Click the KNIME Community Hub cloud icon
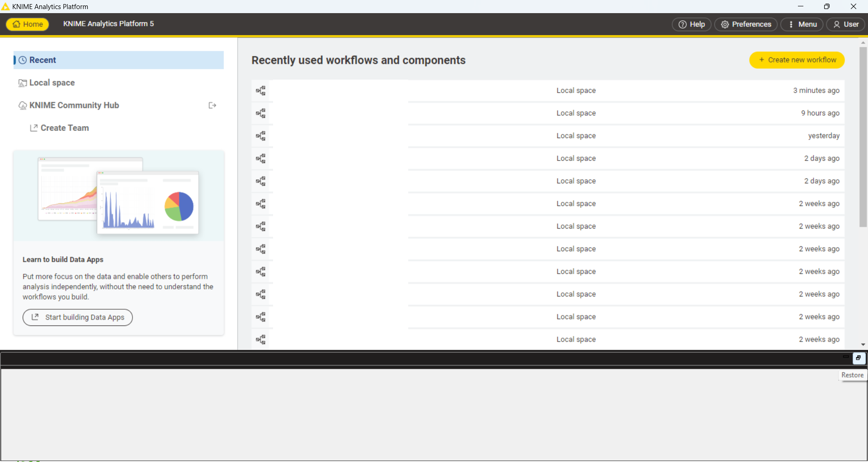This screenshot has height=462, width=868. pos(23,105)
